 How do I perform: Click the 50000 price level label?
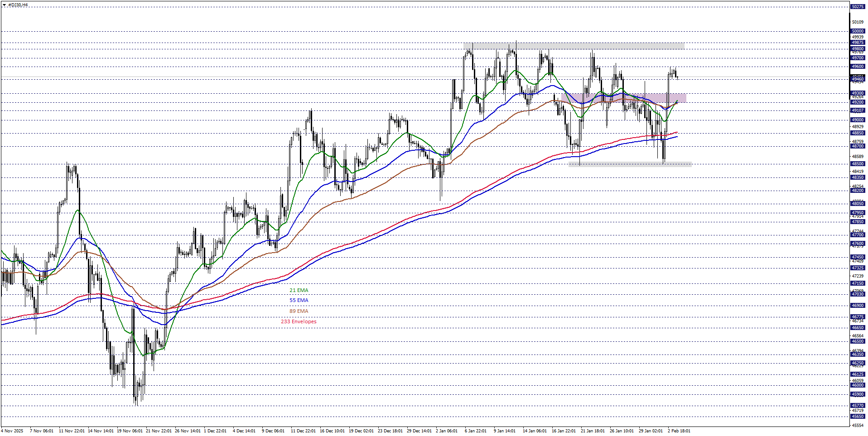tap(857, 31)
